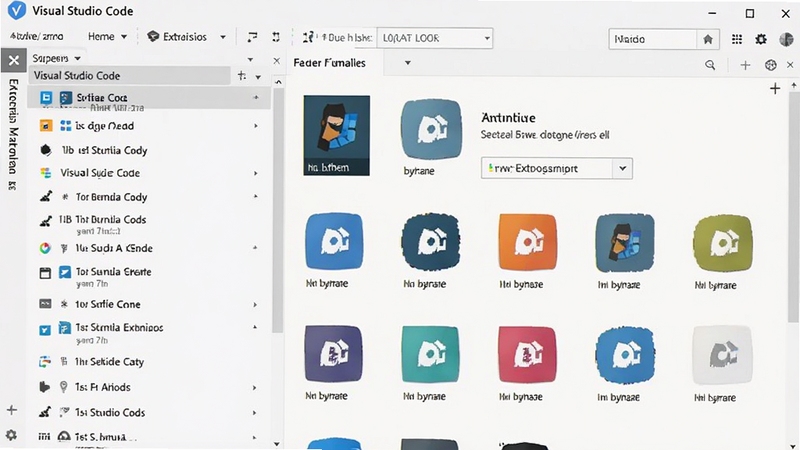The height and width of the screenshot is (450, 800).
Task: Click the colorful circle icon on 1lu Sudɪ A Œnde
Action: [45, 248]
